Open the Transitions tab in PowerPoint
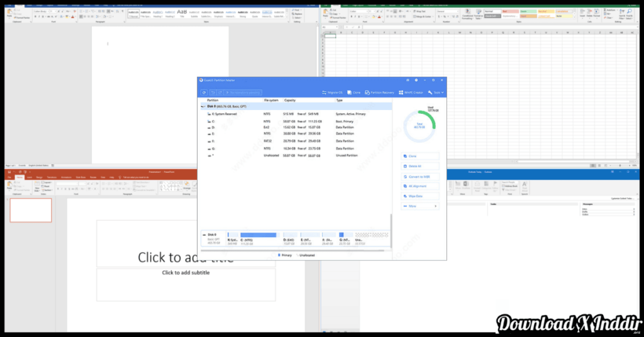644x337 pixels. coord(52,177)
